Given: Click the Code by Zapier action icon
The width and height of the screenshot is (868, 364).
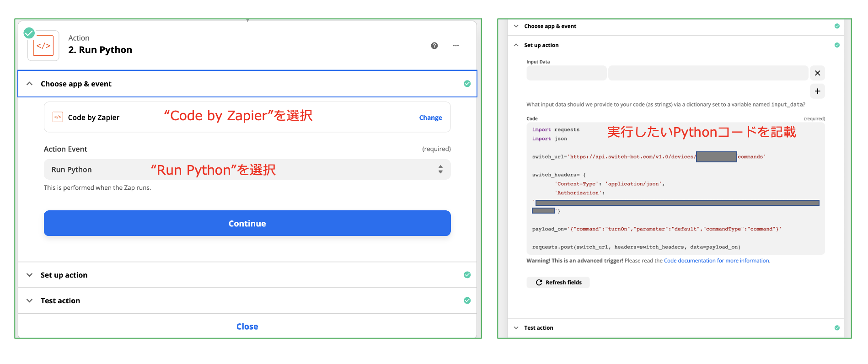Looking at the screenshot, I should [x=43, y=46].
